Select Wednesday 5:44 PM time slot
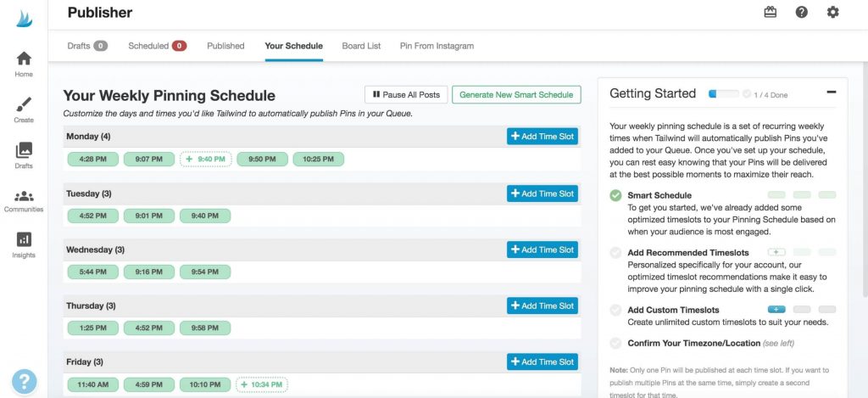This screenshot has height=398, width=868. coord(93,272)
